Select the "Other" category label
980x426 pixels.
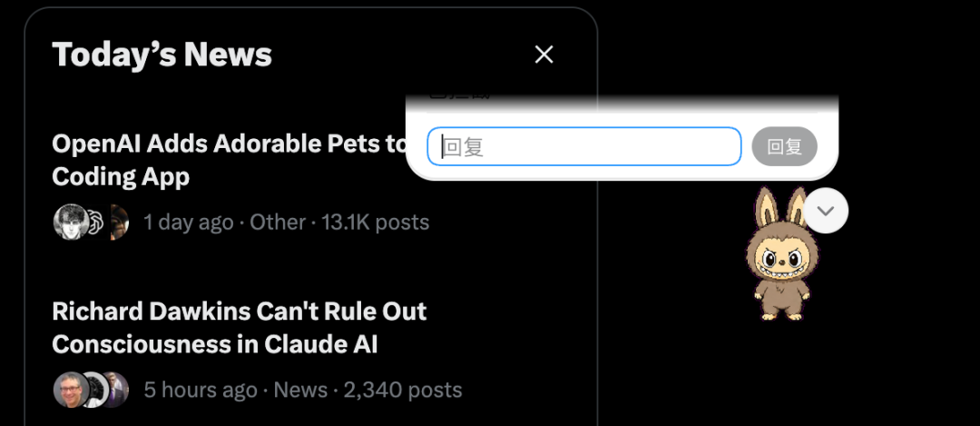pos(278,222)
